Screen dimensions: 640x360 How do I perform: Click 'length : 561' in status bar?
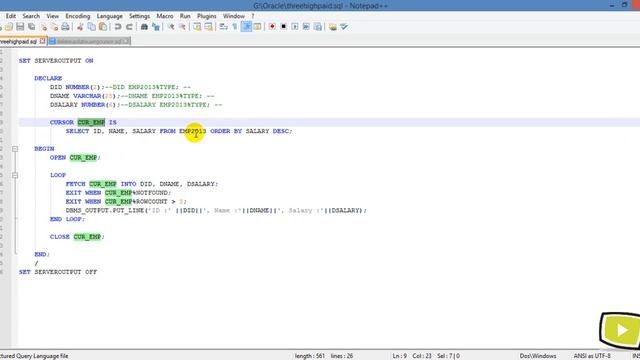pos(309,356)
